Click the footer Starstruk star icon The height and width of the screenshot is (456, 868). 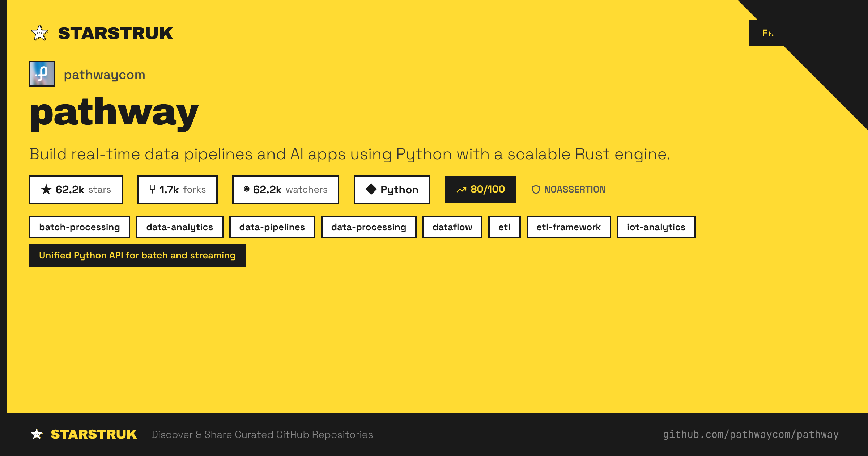[37, 434]
